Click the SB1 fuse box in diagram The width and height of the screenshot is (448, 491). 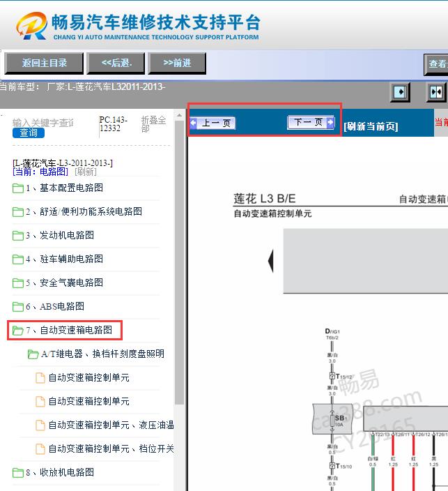click(x=332, y=419)
